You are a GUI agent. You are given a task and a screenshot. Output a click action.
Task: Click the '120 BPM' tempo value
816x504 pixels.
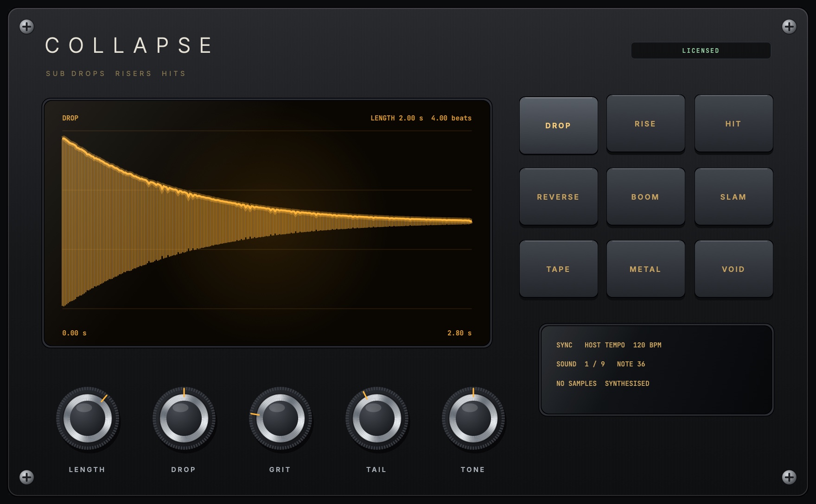click(647, 345)
